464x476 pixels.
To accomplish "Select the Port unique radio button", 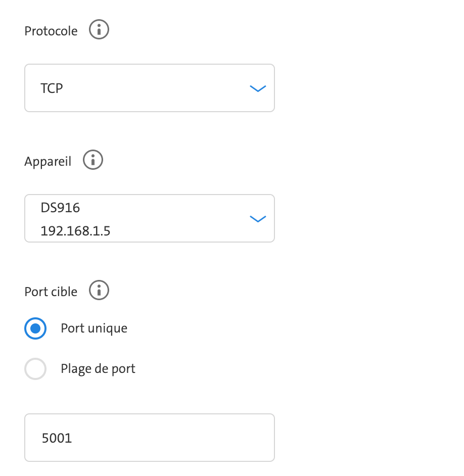I will [35, 328].
